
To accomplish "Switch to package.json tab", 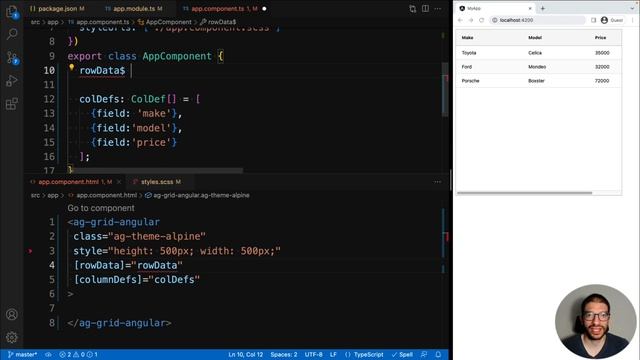I will (x=58, y=9).
